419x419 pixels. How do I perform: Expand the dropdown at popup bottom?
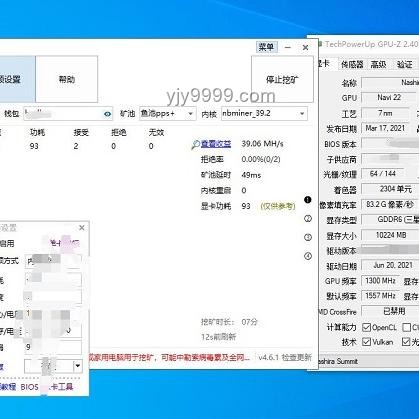78,366
